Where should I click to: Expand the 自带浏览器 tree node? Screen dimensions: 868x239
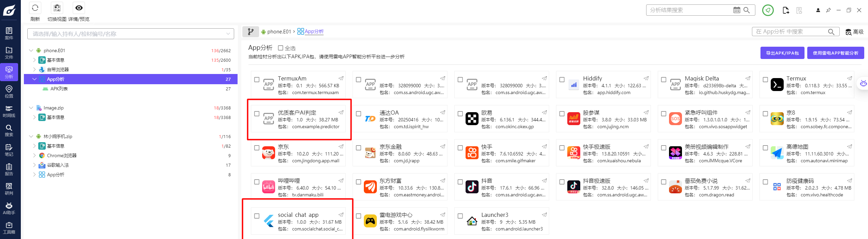click(x=34, y=70)
